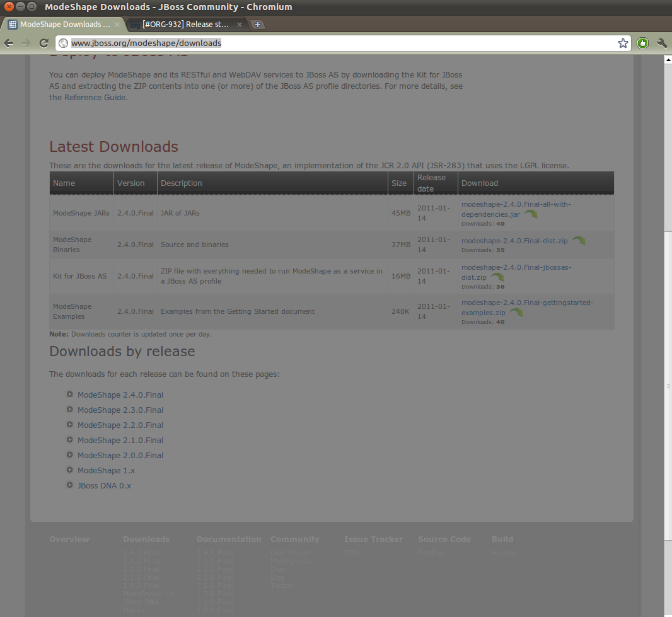Click green download arrow for gettingstarted-examples.zip

(516, 313)
